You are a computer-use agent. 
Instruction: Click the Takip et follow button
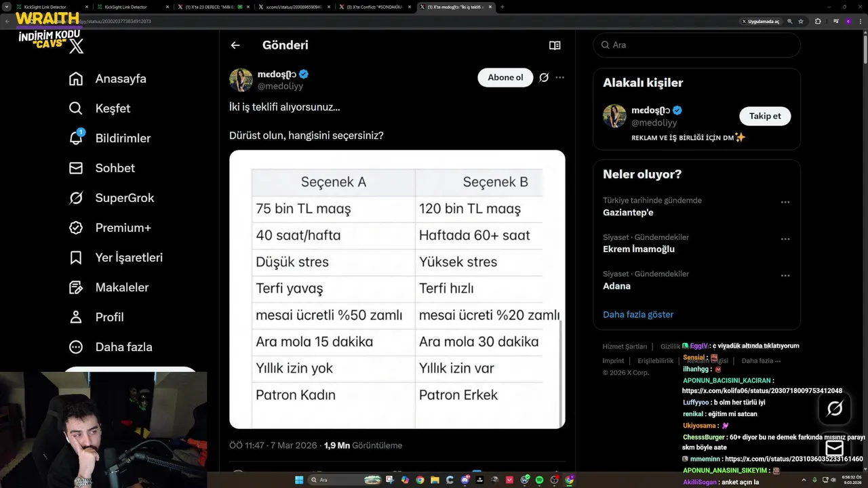764,116
